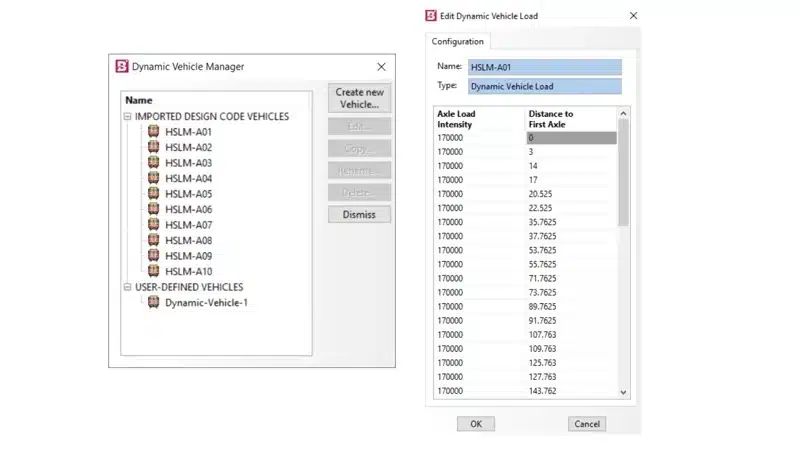The image size is (800, 450).
Task: Click the HSLM-A10 vehicle icon
Action: click(154, 271)
